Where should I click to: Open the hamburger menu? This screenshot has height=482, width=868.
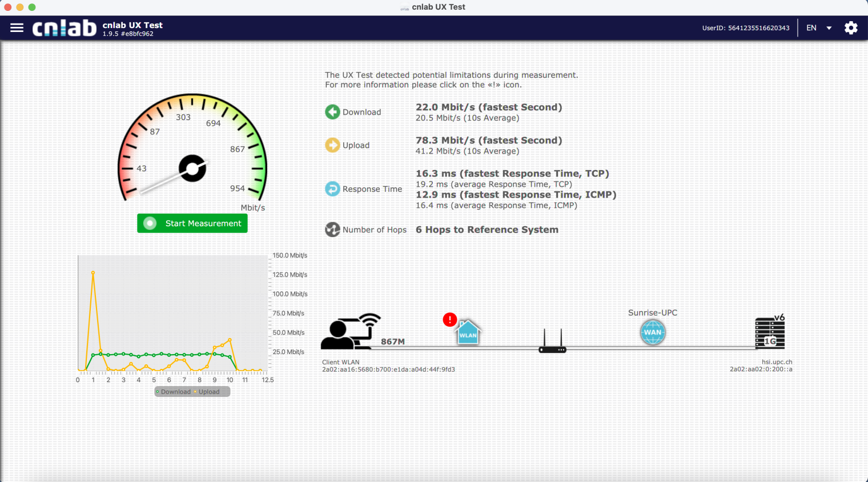[17, 28]
